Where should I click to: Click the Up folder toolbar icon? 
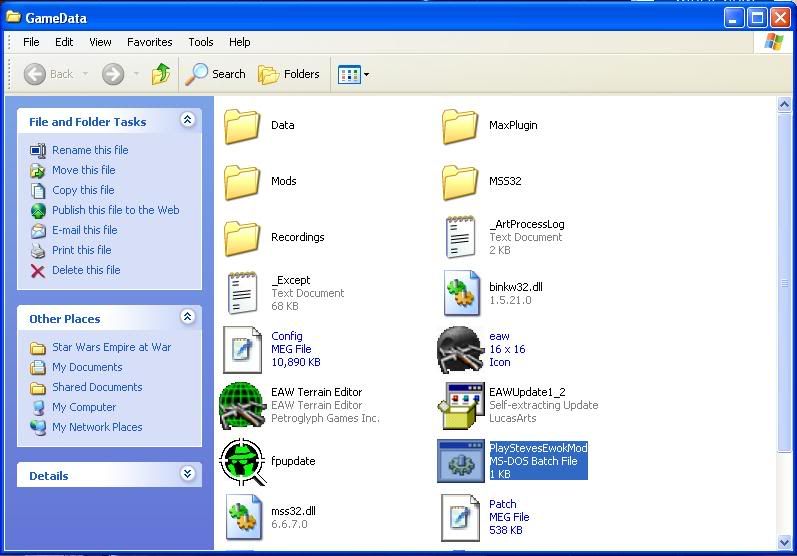pyautogui.click(x=160, y=74)
